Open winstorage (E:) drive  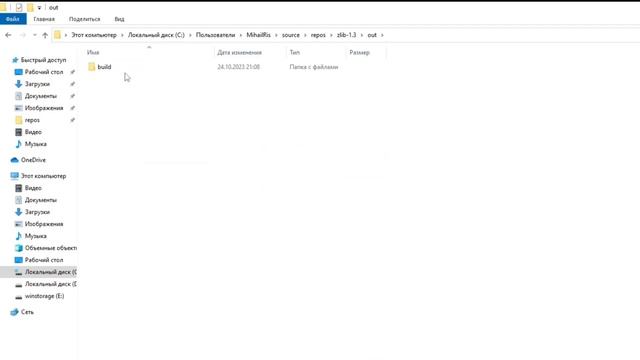(44, 296)
